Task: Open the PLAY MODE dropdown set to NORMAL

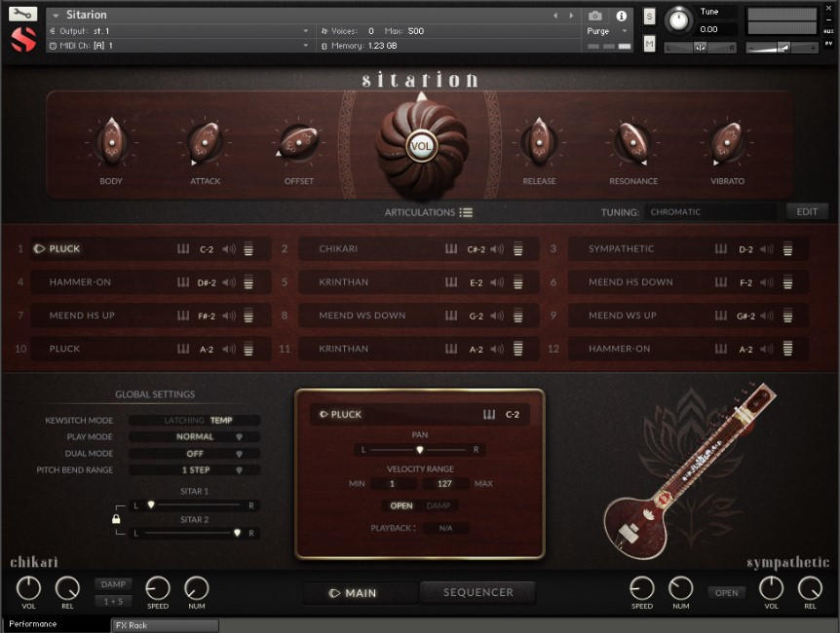Action: click(x=195, y=437)
